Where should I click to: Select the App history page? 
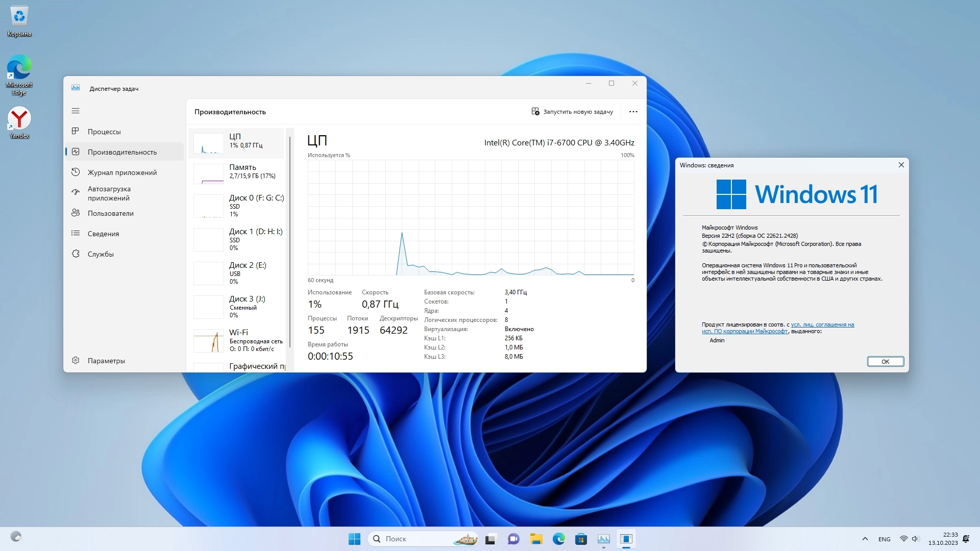(122, 172)
